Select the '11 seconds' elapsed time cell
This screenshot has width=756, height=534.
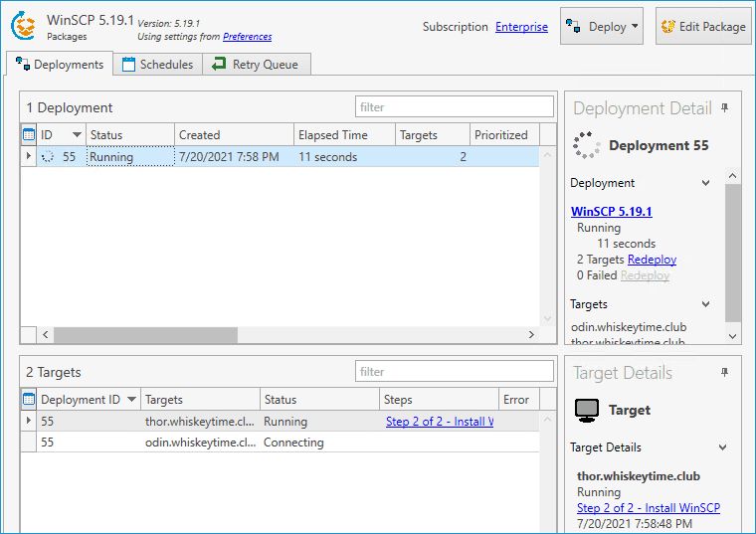pyautogui.click(x=344, y=157)
